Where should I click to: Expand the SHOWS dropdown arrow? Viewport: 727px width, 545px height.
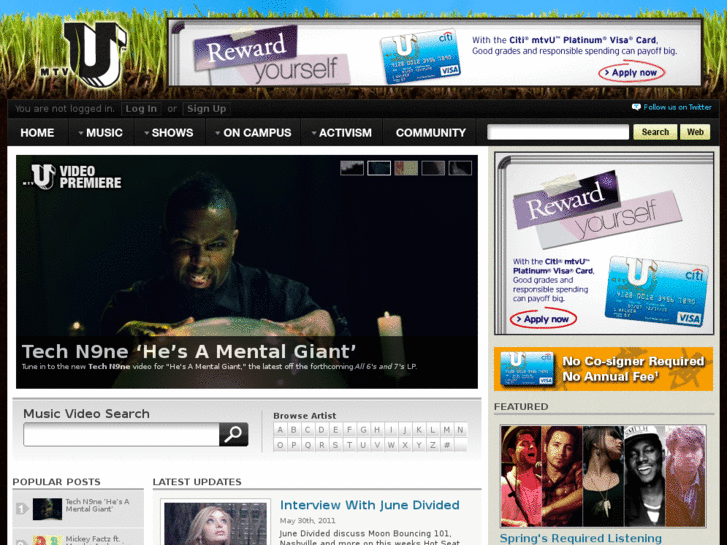click(147, 133)
